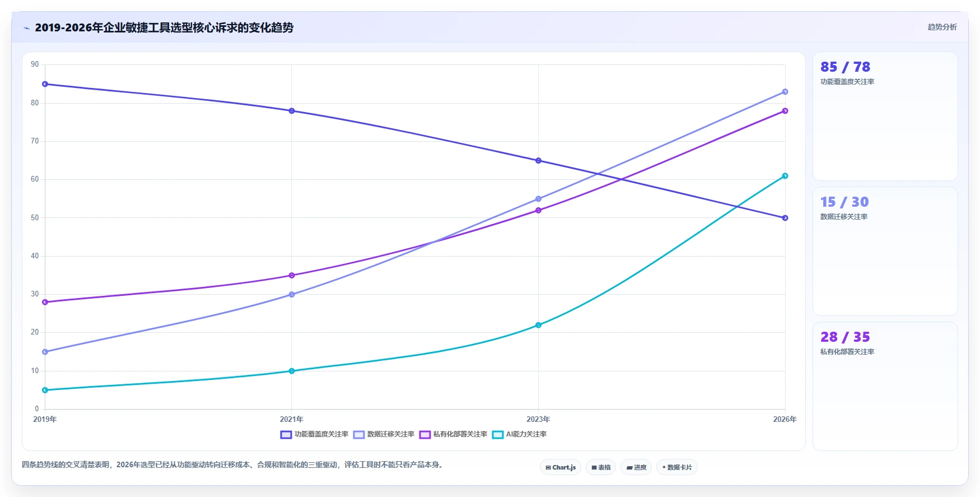The image size is (980, 497).
Task: Click 功能覆盖度 2026 data point at 50
Action: click(785, 218)
